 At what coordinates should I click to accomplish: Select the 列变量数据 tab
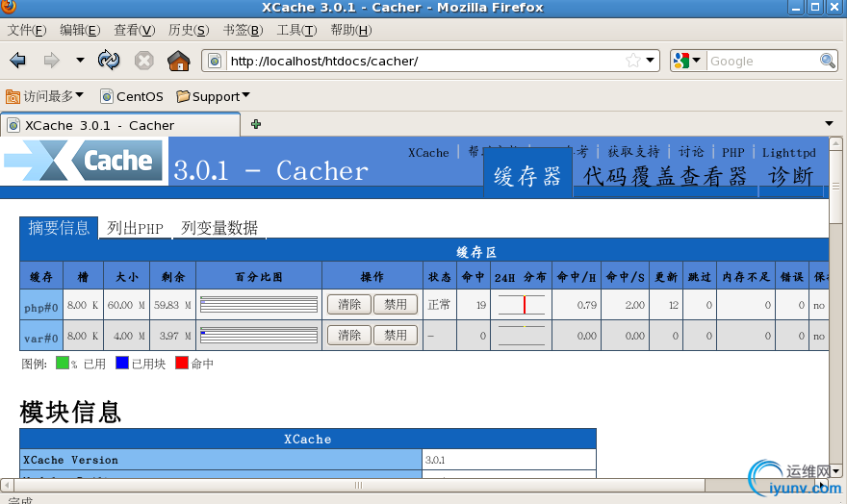[219, 228]
